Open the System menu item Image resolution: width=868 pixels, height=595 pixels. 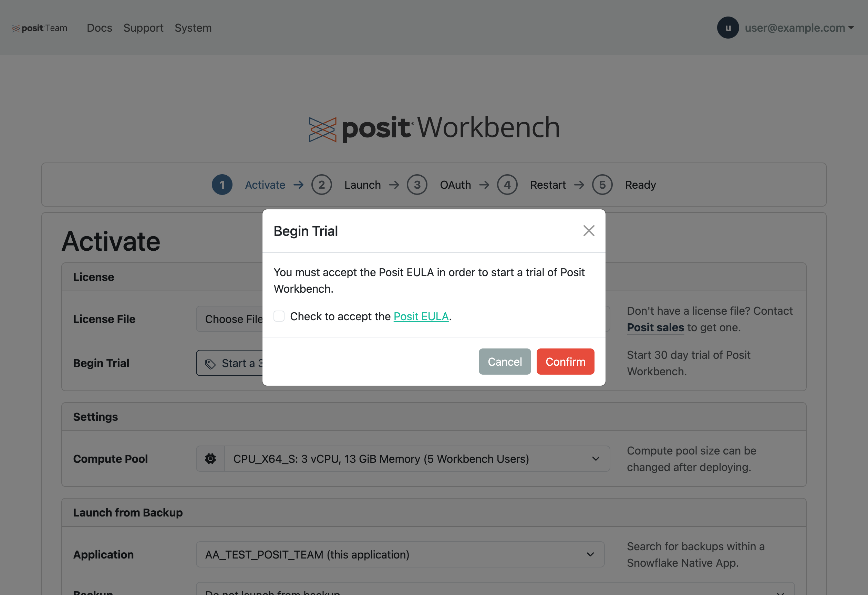(193, 28)
